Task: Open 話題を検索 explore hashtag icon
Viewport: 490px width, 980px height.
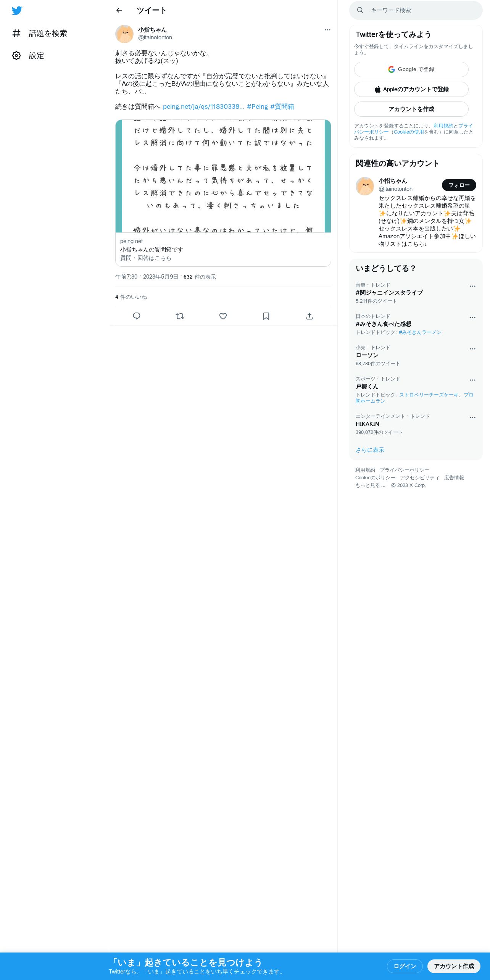Action: 16,33
